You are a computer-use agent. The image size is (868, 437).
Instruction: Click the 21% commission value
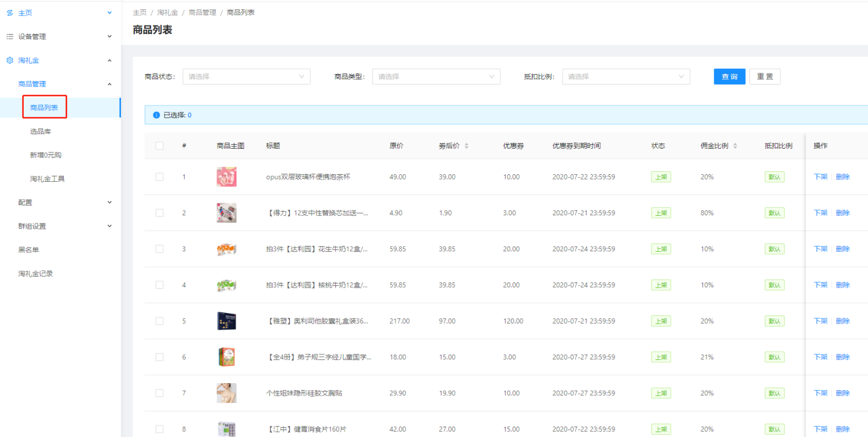(707, 357)
